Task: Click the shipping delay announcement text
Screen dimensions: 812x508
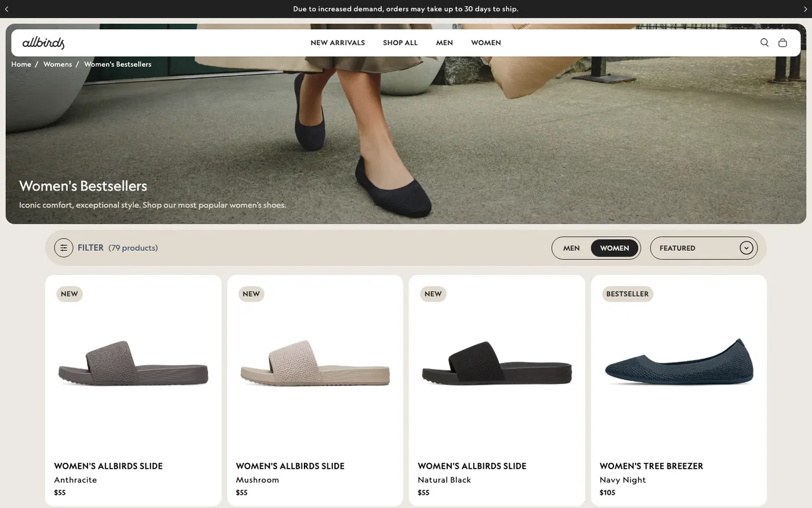Action: tap(406, 9)
